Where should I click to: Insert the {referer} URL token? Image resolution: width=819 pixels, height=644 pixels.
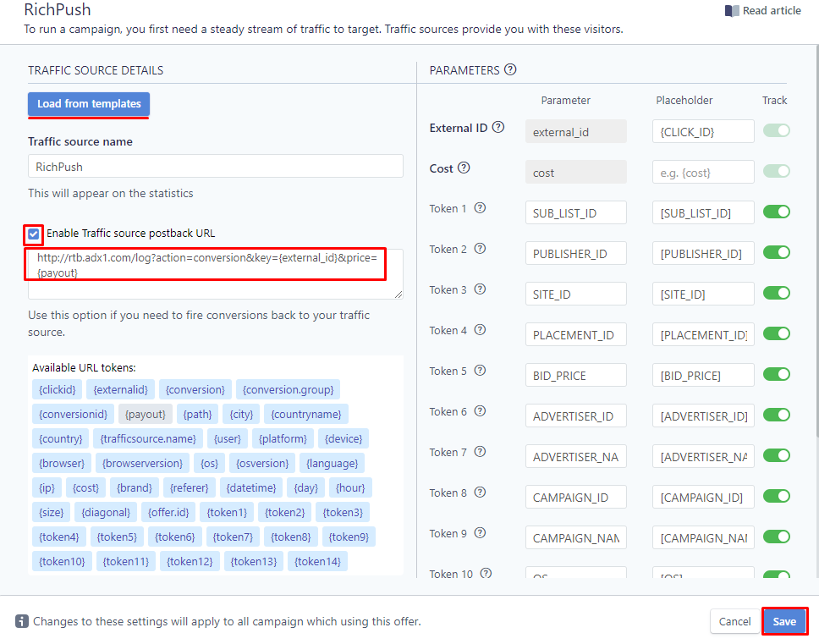[189, 487]
